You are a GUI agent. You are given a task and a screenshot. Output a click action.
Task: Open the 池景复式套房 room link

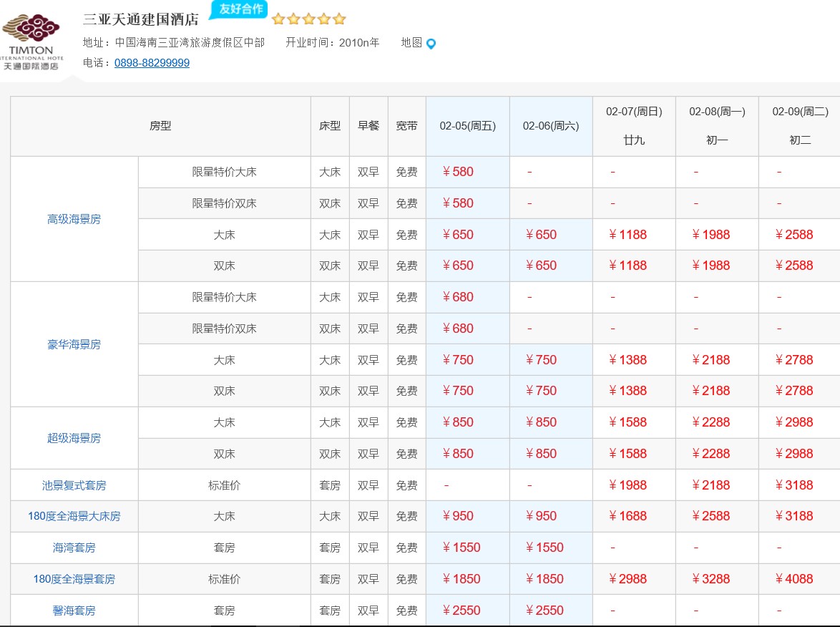point(74,485)
